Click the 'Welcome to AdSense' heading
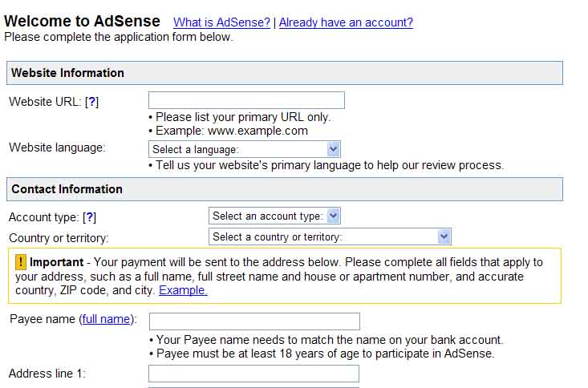 pyautogui.click(x=82, y=21)
